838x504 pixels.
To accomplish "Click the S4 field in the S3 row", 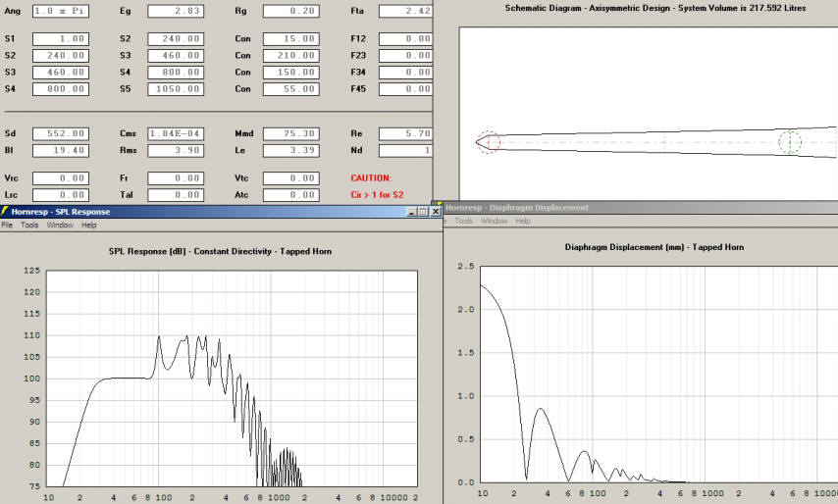I will click(176, 73).
